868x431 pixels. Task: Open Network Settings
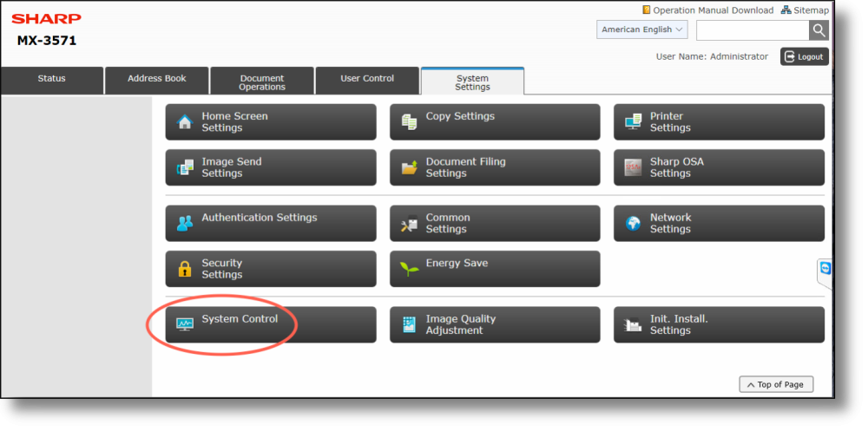coord(719,224)
